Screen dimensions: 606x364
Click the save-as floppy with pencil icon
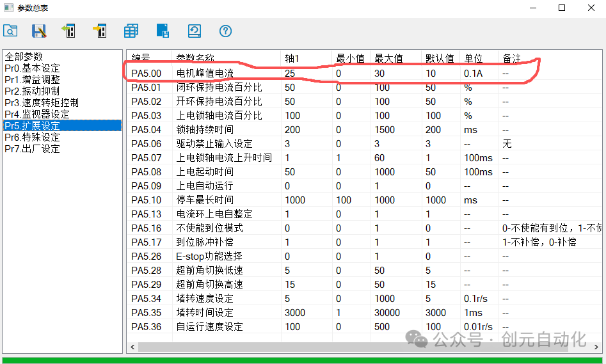pos(39,31)
